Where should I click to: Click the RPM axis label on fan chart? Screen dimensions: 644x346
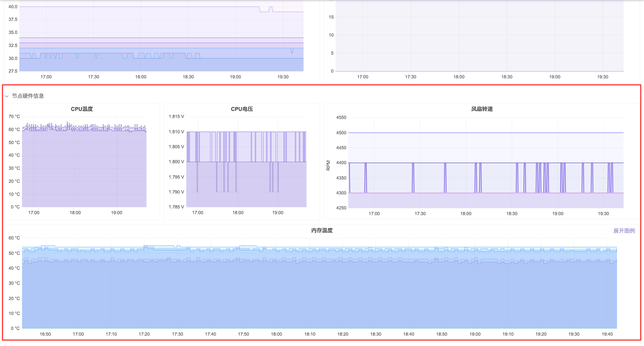point(328,165)
